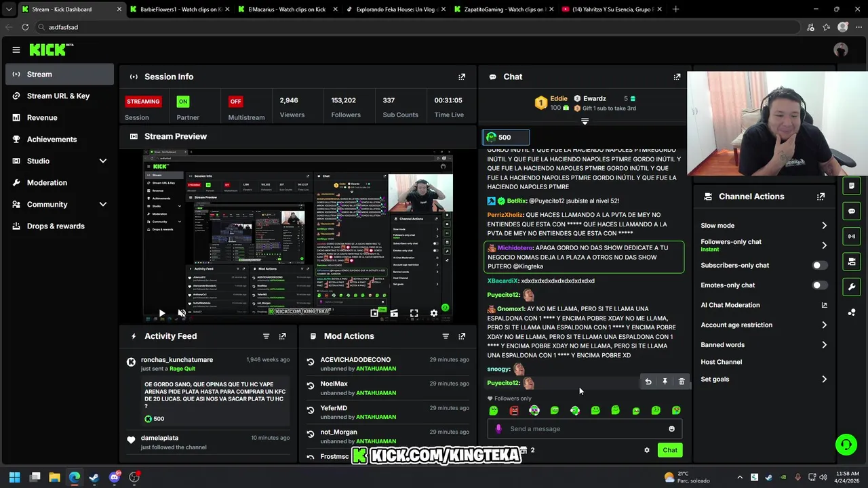
Task: Open the wrench tools widget in the right sidebar
Action: pos(852,287)
